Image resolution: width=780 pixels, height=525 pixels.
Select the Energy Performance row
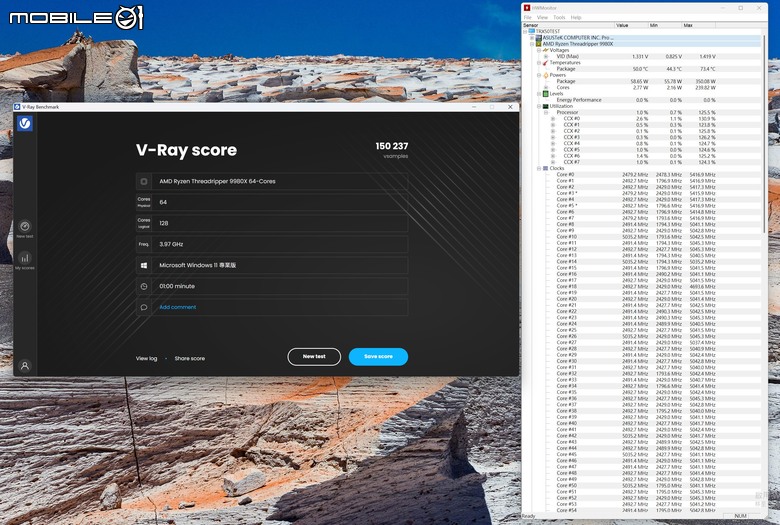coord(642,100)
